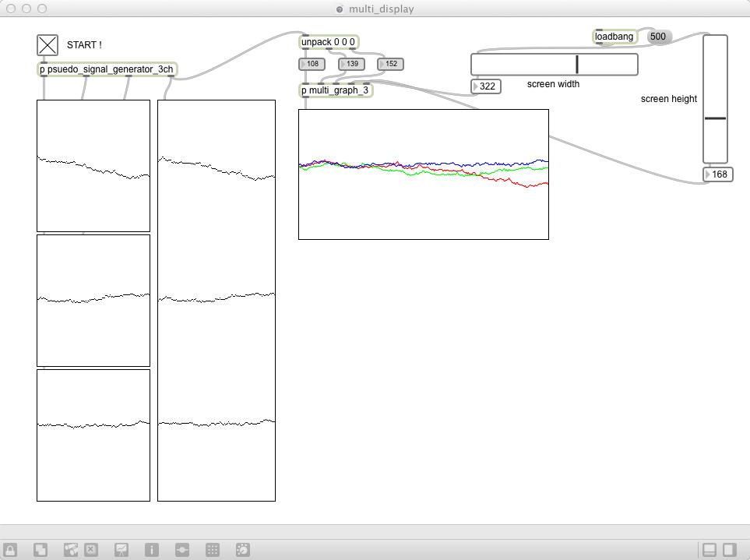Image resolution: width=750 pixels, height=560 pixels.
Task: Click the object palette icon in toolbar
Action: [71, 550]
